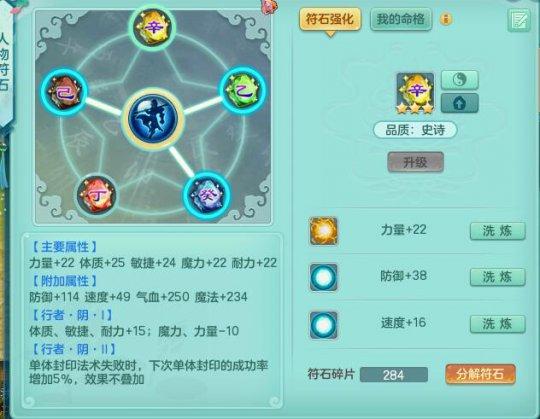540x419 pixels.
Task: Click the orange 力量 attribute icon
Action: tap(323, 231)
